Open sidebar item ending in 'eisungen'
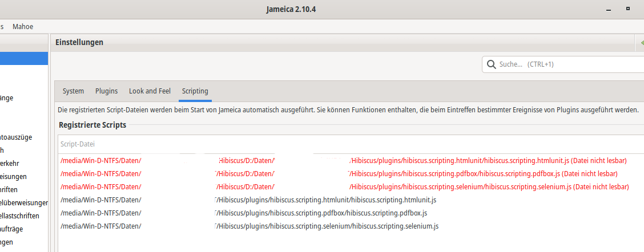Viewport: 644px width, 252px height. click(x=13, y=177)
